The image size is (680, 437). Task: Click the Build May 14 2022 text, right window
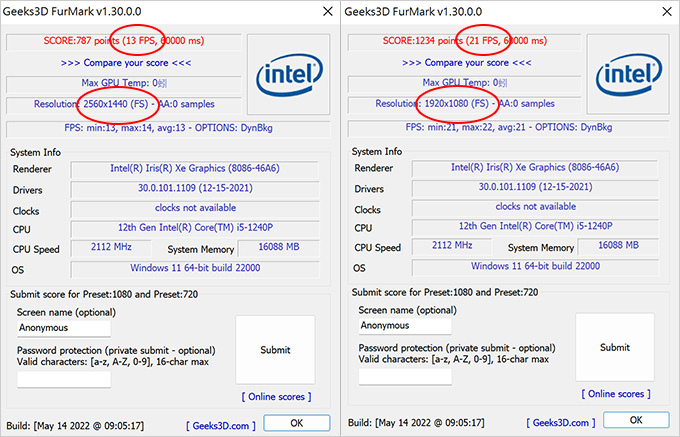click(x=416, y=423)
